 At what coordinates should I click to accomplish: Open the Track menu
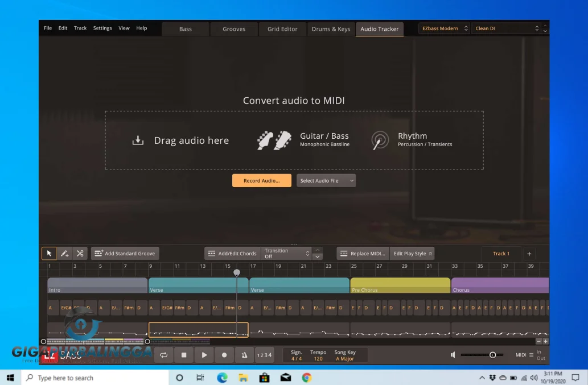[x=80, y=28]
